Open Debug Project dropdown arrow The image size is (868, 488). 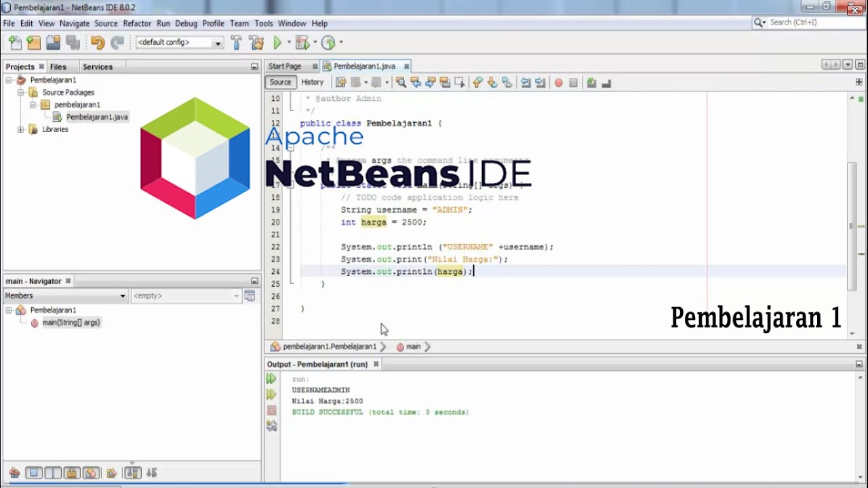pos(314,43)
